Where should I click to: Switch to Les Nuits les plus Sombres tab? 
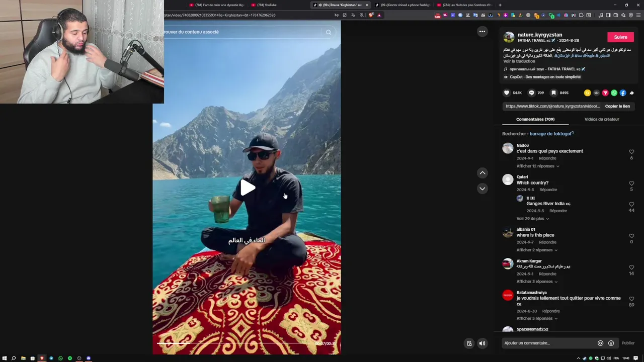pos(464,5)
